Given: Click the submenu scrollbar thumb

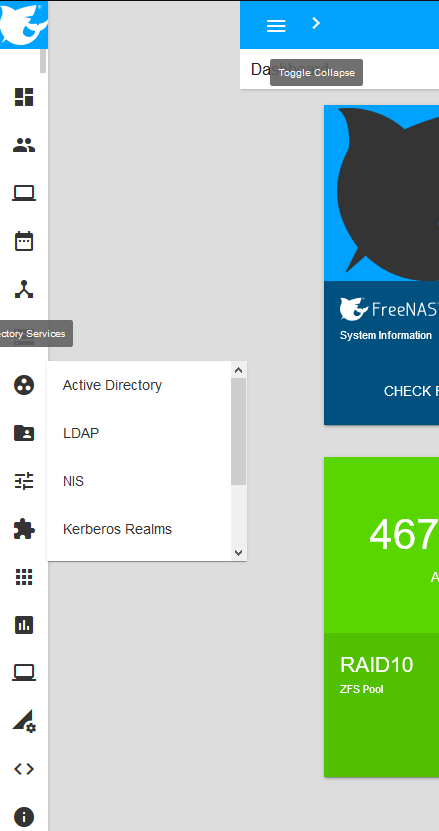Looking at the screenshot, I should click(x=239, y=431).
